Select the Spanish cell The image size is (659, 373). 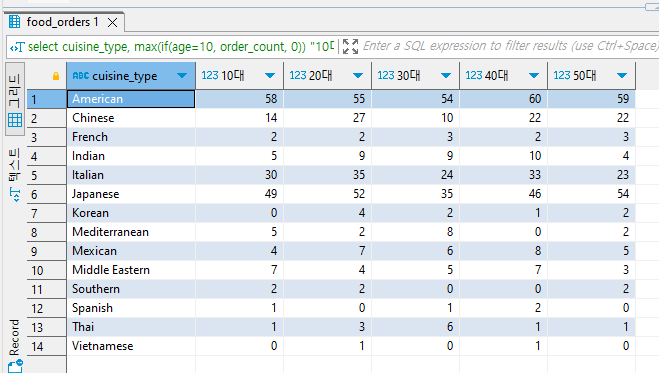click(x=131, y=308)
